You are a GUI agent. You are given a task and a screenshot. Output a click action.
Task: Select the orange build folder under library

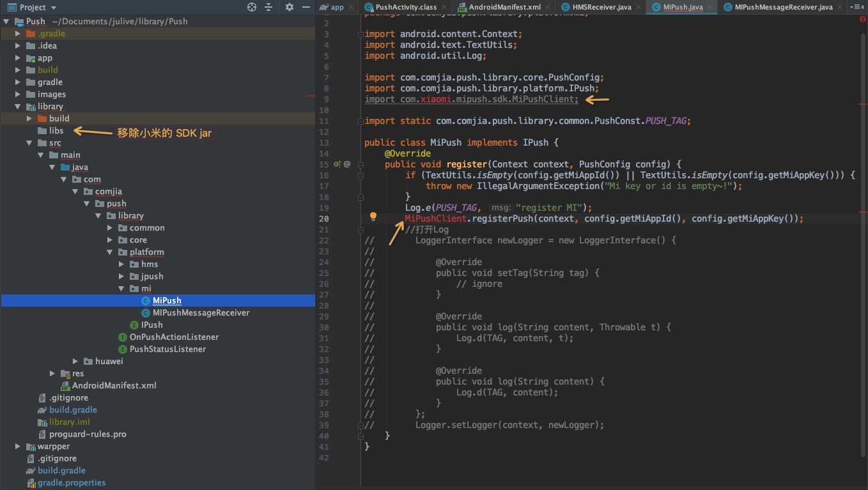[x=54, y=118]
